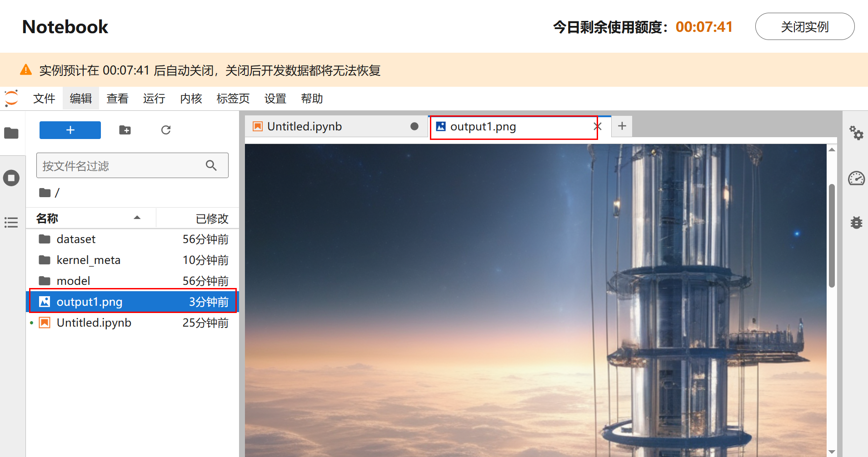This screenshot has width=868, height=457.
Task: Click the warning triangle icon in banner
Action: (26, 70)
